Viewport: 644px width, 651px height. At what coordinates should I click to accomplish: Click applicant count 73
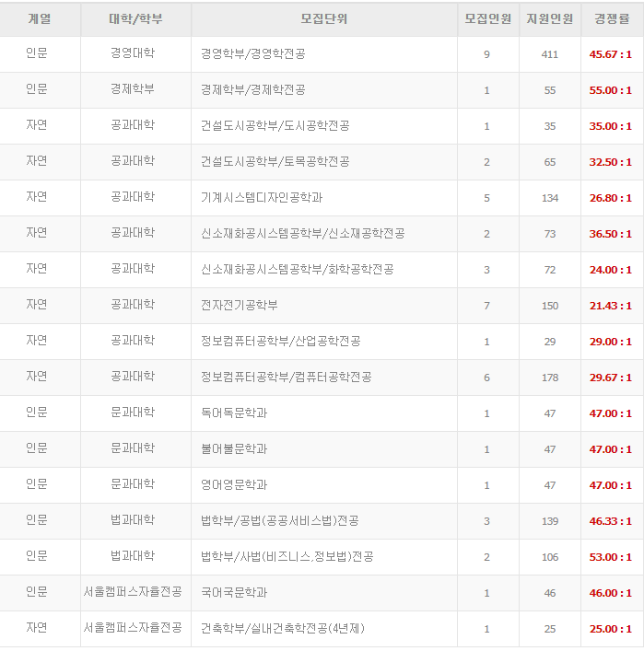(x=550, y=234)
